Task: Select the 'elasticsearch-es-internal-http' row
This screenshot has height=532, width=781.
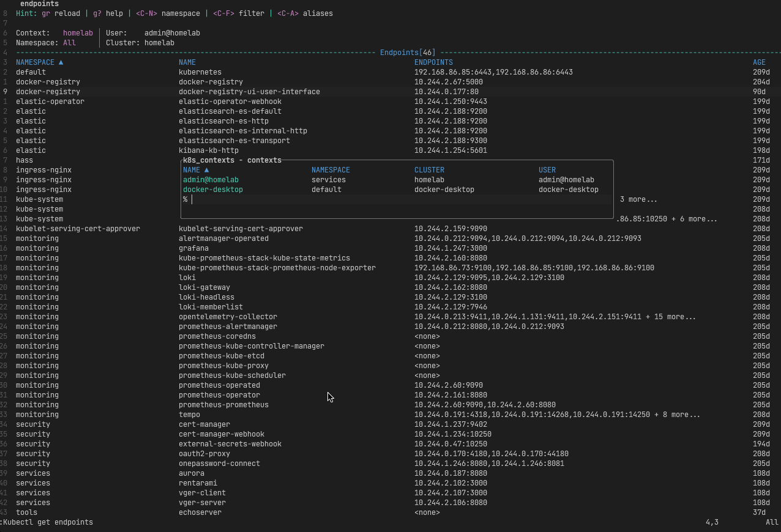Action: coord(390,131)
